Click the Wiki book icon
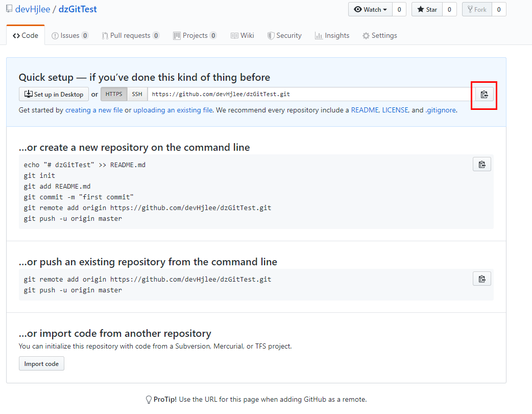This screenshot has width=532, height=414. pos(234,36)
